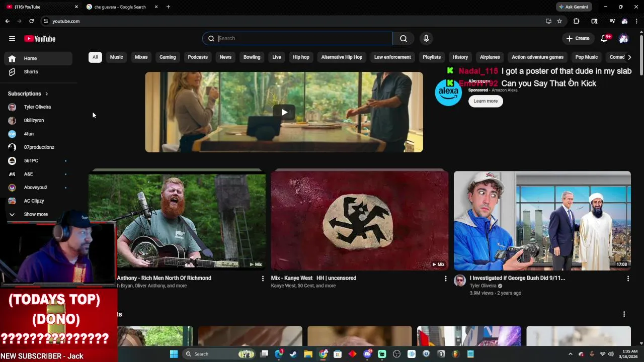The width and height of the screenshot is (644, 362).
Task: Select the Alternative Hip Hop chip
Action: click(x=342, y=57)
